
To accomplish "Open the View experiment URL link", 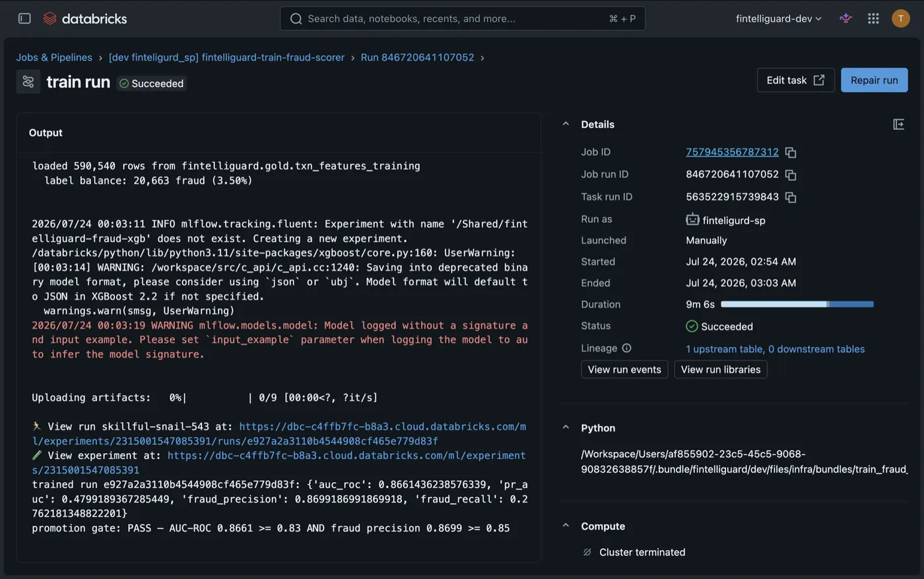I will point(279,462).
